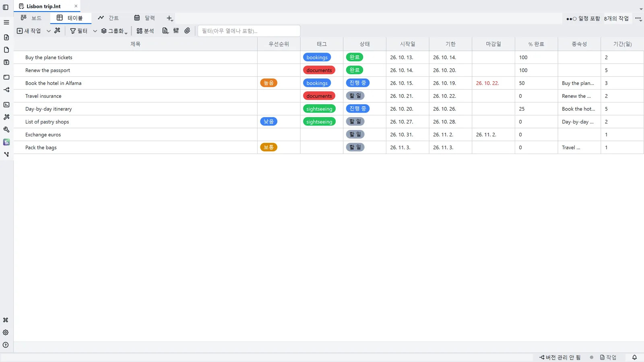
Task: Select the Exchange euros row title
Action: click(43, 135)
